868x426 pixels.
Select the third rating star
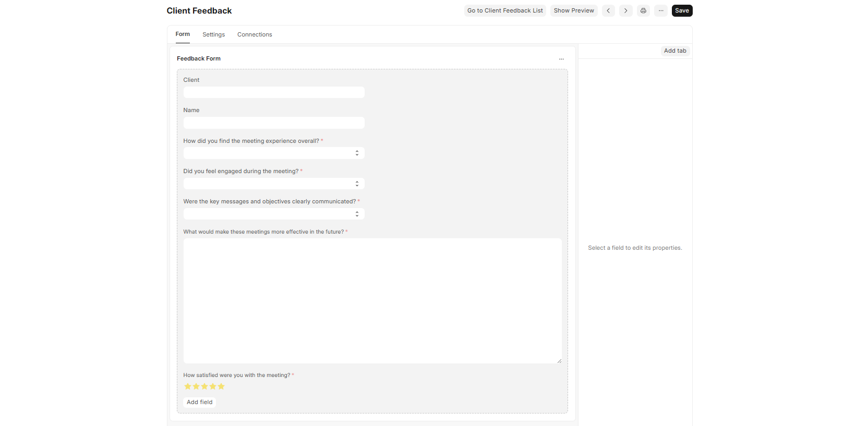(204, 386)
